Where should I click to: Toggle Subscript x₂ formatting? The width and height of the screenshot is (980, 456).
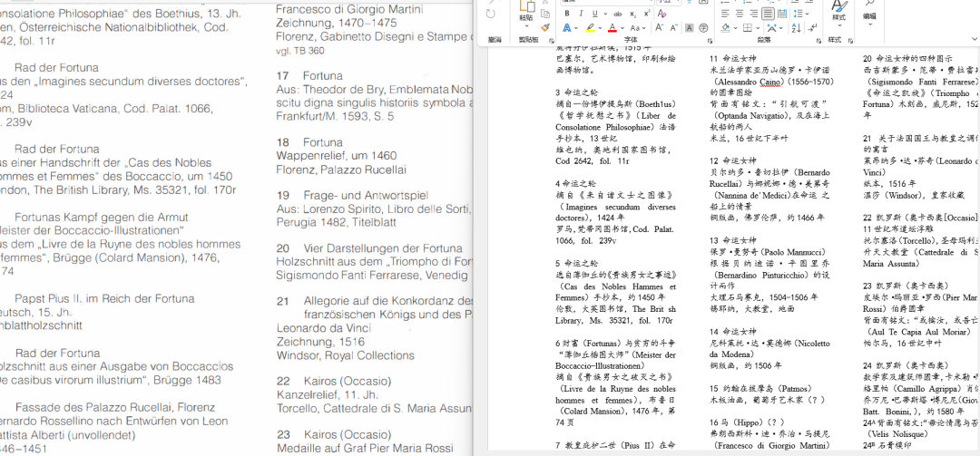pyautogui.click(x=633, y=14)
